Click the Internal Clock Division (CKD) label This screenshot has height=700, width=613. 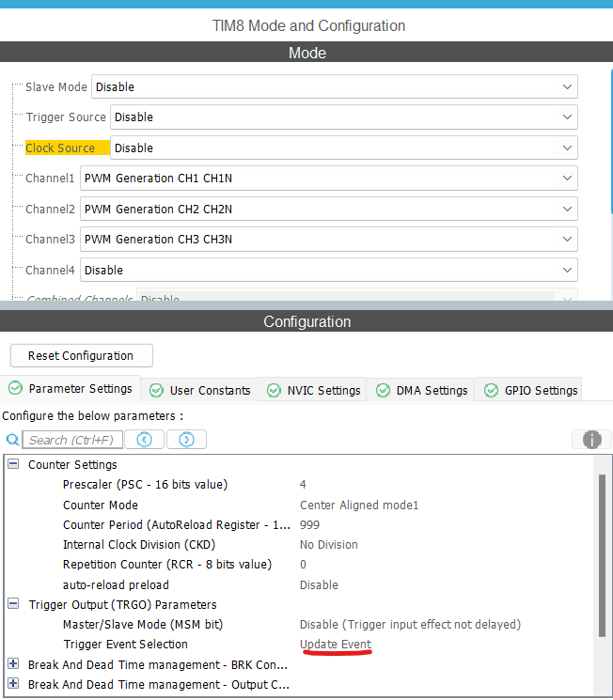tap(139, 545)
